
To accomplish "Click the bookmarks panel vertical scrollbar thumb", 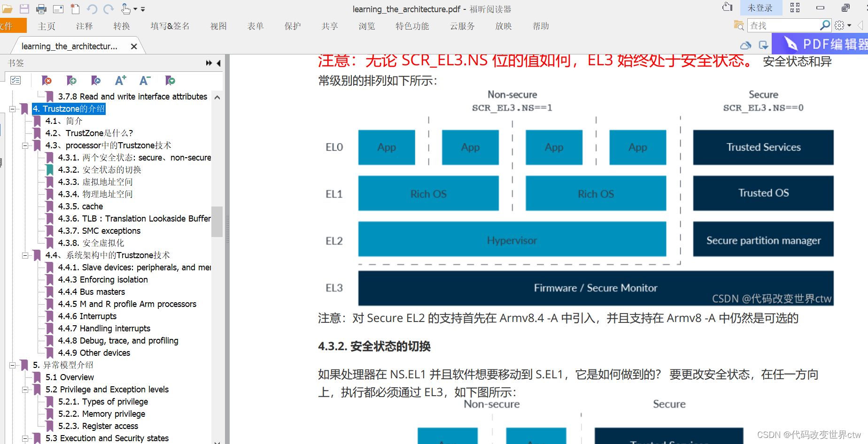I will point(217,222).
